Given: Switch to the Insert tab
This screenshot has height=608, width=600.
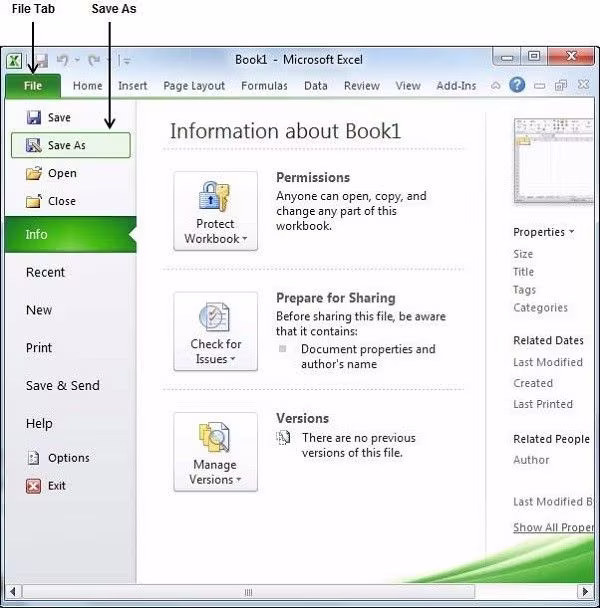Looking at the screenshot, I should 133,86.
